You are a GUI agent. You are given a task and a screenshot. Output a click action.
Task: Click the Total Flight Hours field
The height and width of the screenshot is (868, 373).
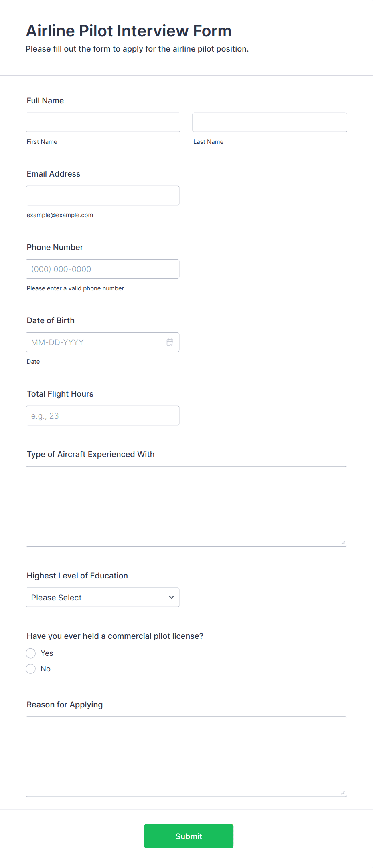click(x=103, y=415)
